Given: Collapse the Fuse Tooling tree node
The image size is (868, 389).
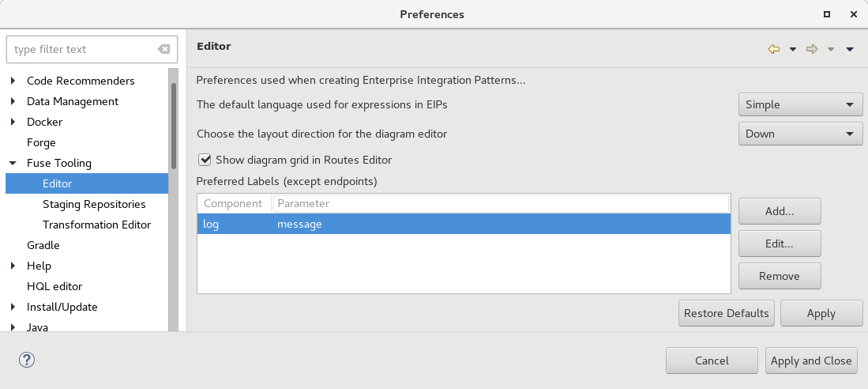Looking at the screenshot, I should pyautogui.click(x=13, y=163).
